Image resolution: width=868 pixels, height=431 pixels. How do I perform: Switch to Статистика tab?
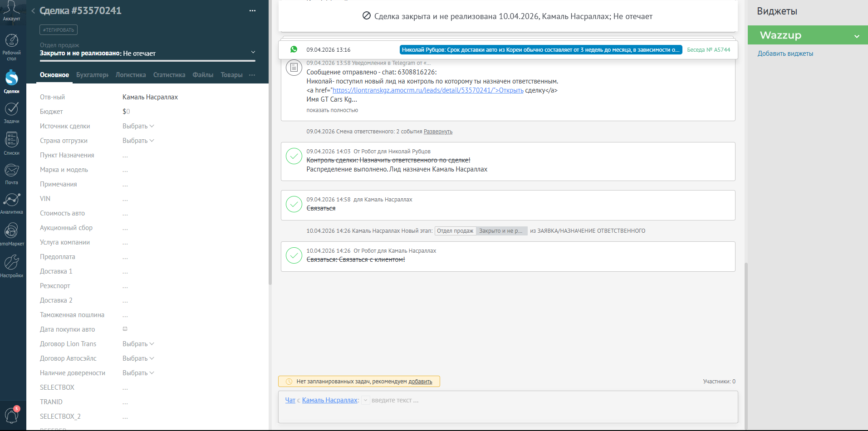coord(169,75)
